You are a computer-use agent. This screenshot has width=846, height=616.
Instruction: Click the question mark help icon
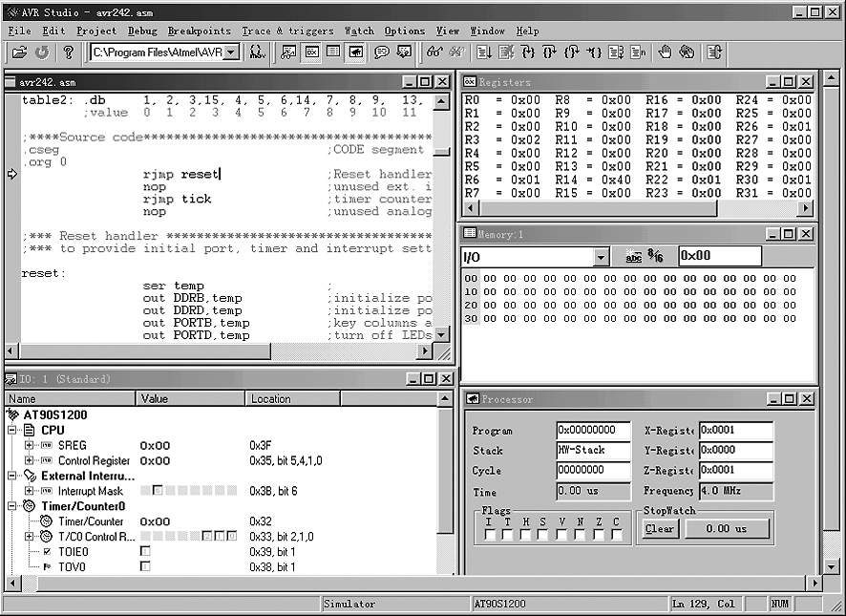[x=68, y=53]
